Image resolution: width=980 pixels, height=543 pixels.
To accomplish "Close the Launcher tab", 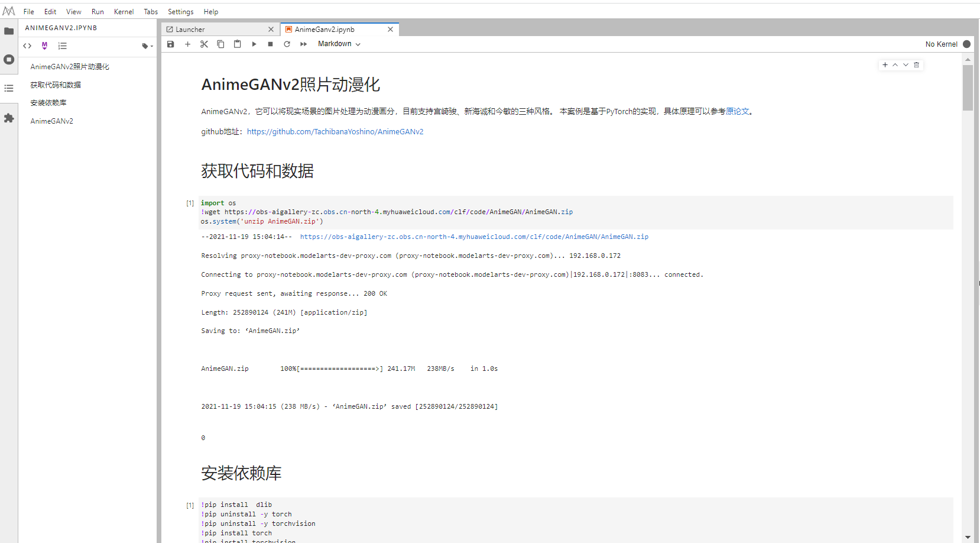I will 271,29.
